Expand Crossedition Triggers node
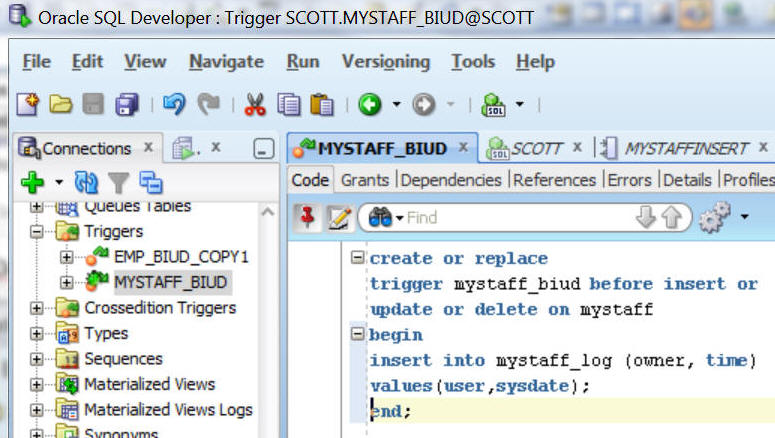 tap(37, 308)
